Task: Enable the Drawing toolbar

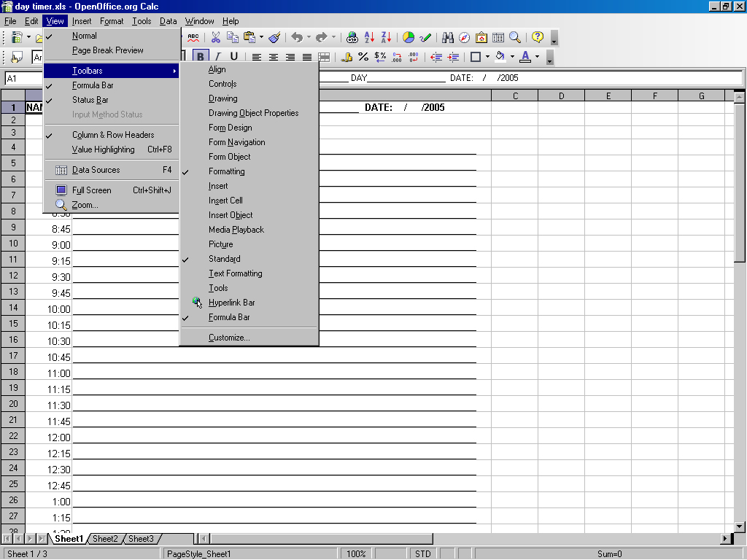Action: tap(249, 98)
